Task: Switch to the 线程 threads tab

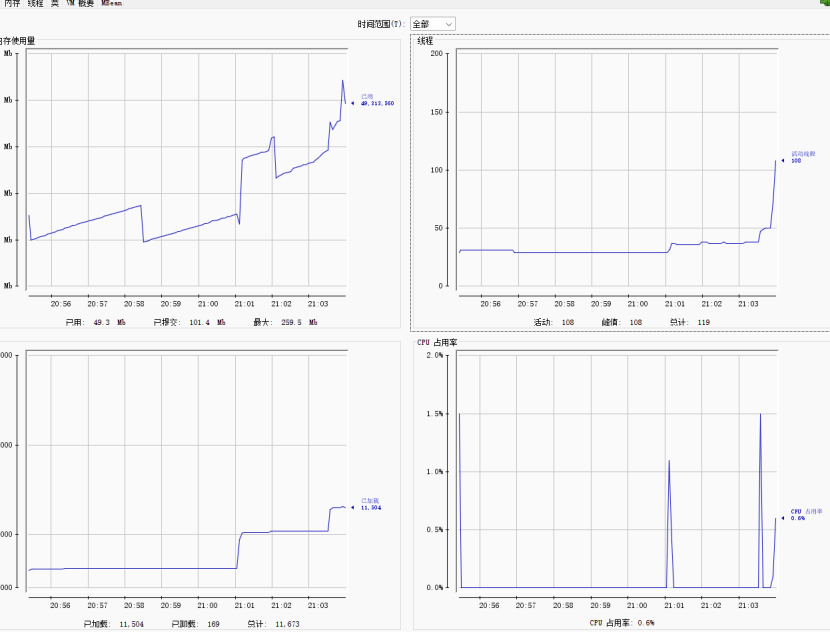Action: click(35, 3)
